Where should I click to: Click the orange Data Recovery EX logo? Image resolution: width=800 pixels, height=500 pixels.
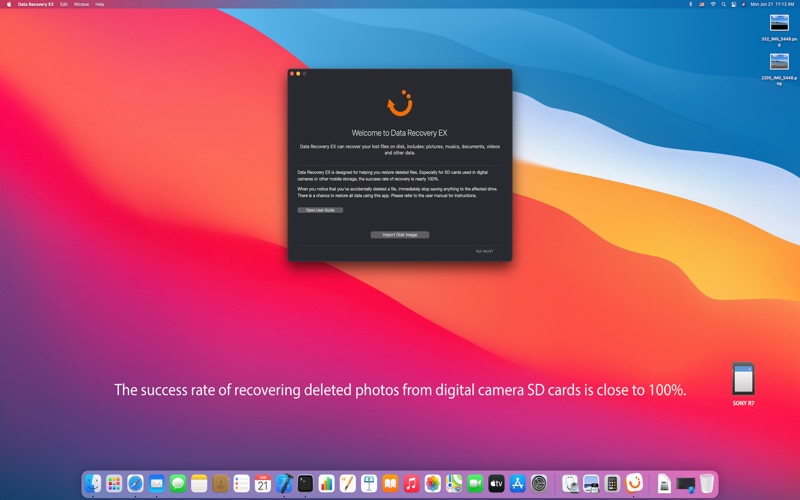pyautogui.click(x=399, y=104)
